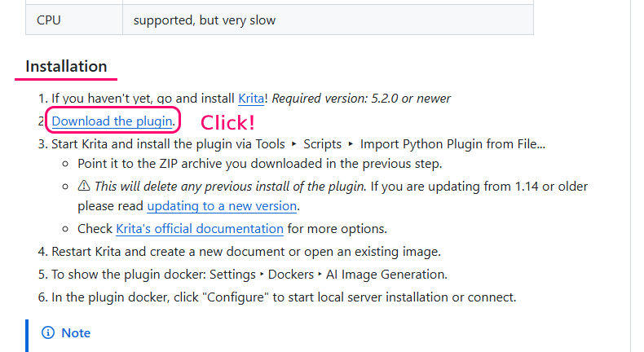This screenshot has height=352, width=644.
Task: Click the Required version 5.2.0 italic text
Action: pos(361,99)
